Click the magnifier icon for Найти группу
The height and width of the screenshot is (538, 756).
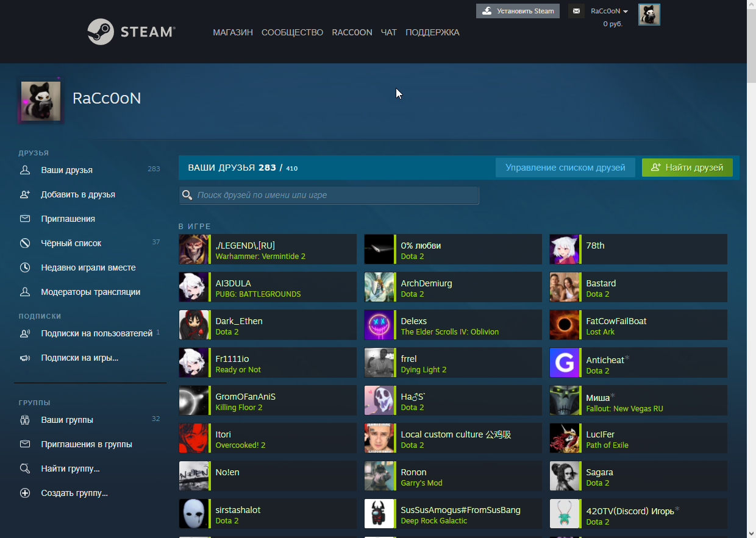coord(25,469)
